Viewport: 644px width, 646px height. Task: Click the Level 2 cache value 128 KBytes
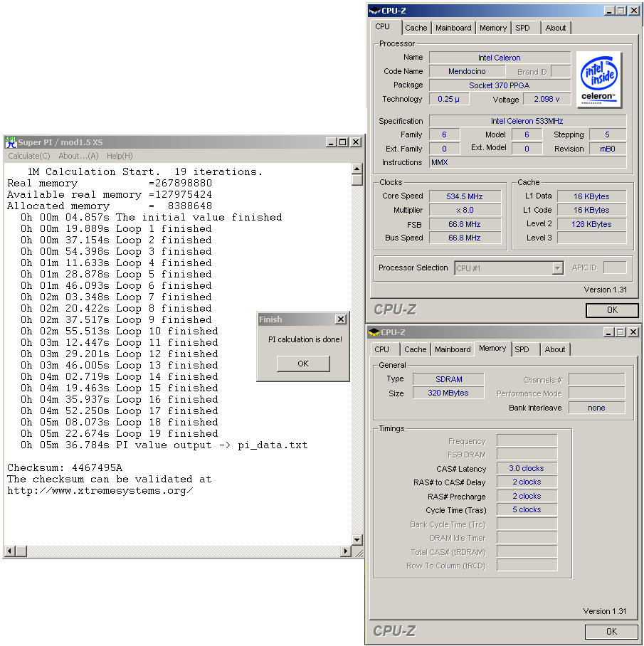[x=591, y=224]
